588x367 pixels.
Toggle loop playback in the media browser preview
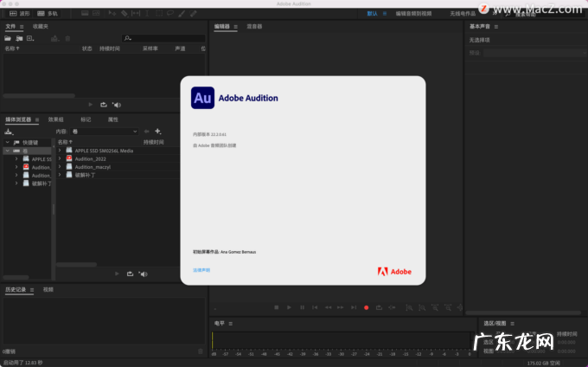130,274
